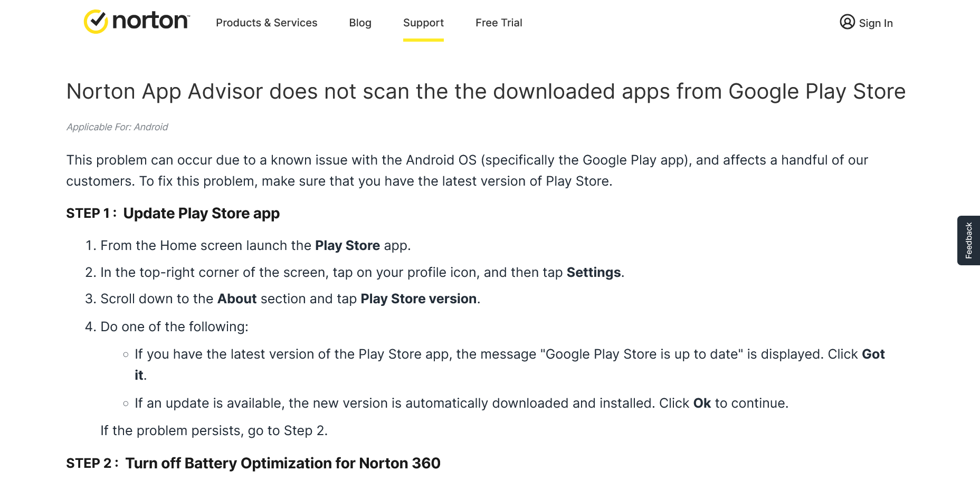980x481 pixels.
Task: Click 'STEP 2: Turn off Battery Optimization' heading
Action: coord(253,463)
